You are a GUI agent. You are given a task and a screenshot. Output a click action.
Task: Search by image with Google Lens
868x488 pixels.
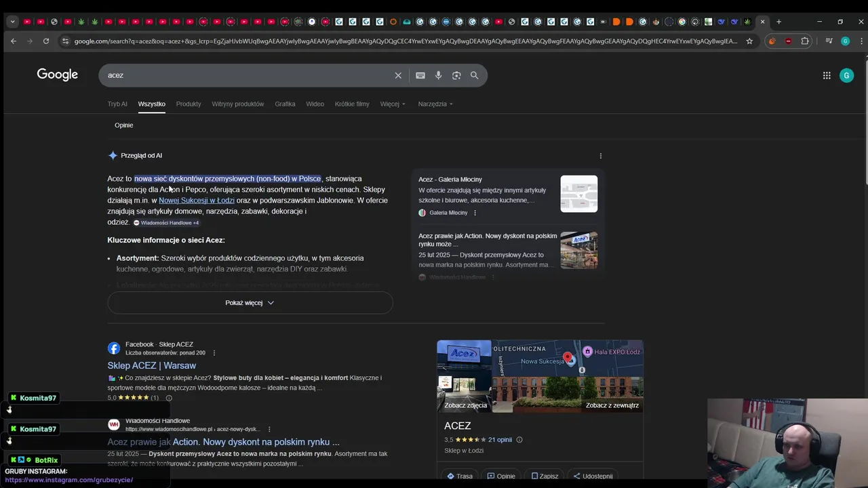pos(456,75)
